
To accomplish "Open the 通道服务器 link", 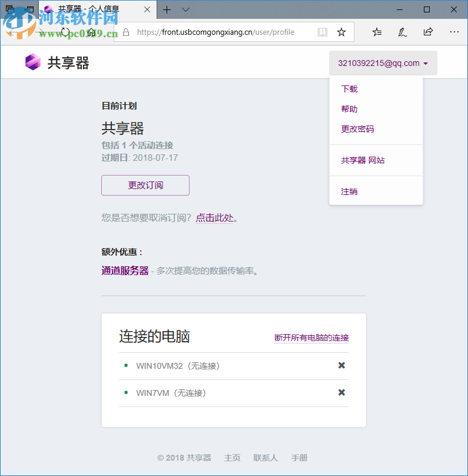I will pos(125,270).
